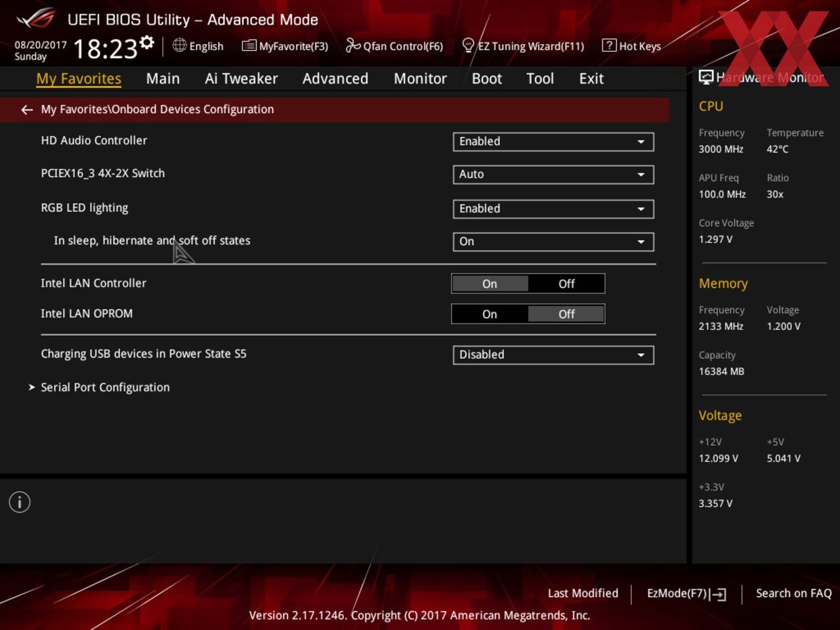The width and height of the screenshot is (840, 630).
Task: Open sleep, hibernate and soft off states dropdown
Action: click(x=553, y=241)
